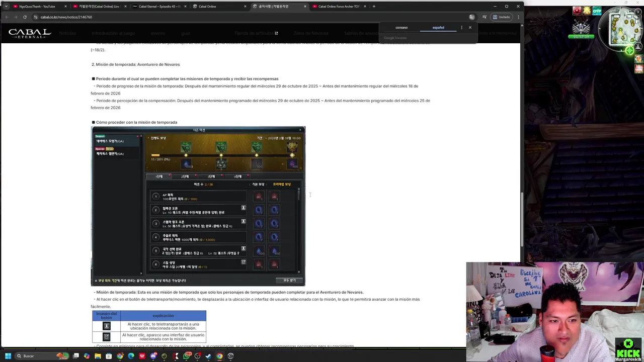Click the bottom-right button in mission screenshot
The width and height of the screenshot is (644, 362).
(x=289, y=281)
